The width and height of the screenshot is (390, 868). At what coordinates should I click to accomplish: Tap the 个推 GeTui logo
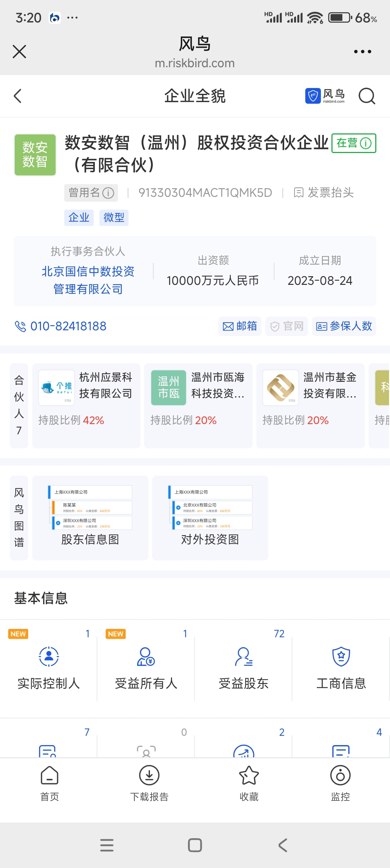[57, 388]
